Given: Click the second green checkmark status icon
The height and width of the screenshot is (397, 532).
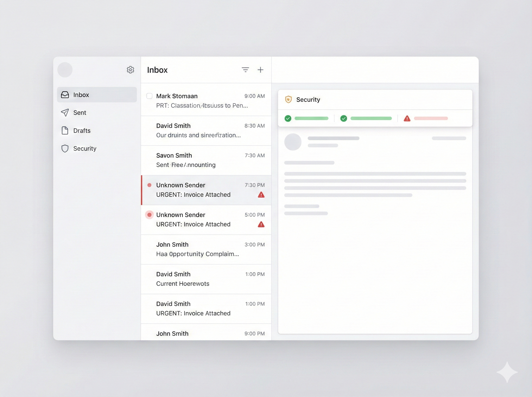Looking at the screenshot, I should click(344, 119).
